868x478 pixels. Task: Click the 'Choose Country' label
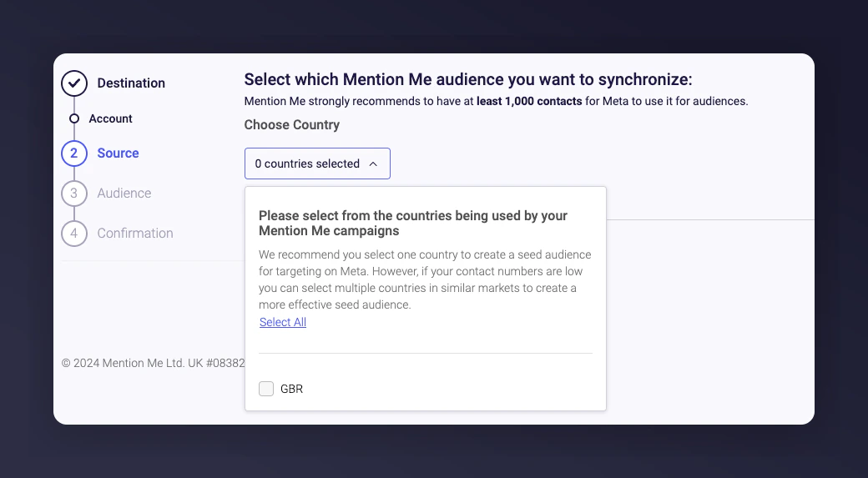tap(292, 125)
